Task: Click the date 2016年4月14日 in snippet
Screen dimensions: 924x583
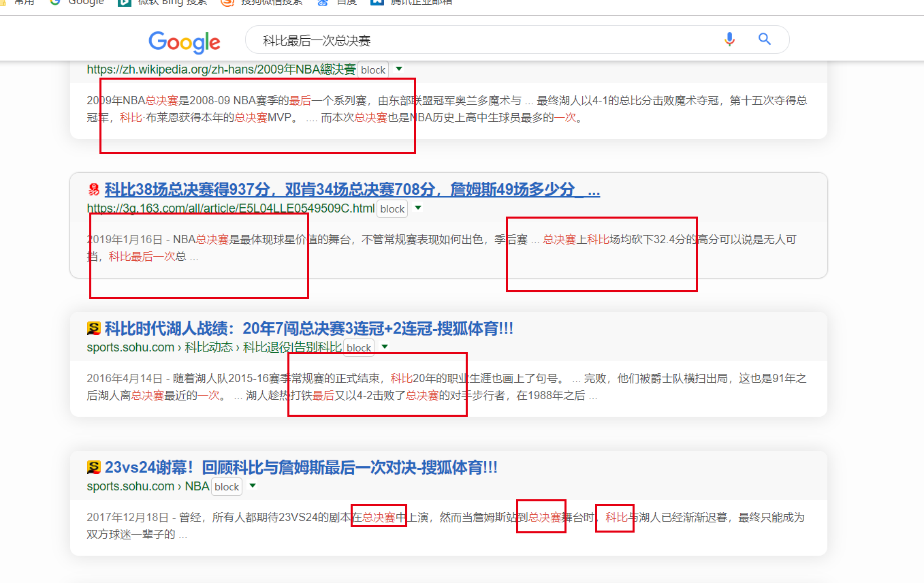Action: click(x=125, y=379)
